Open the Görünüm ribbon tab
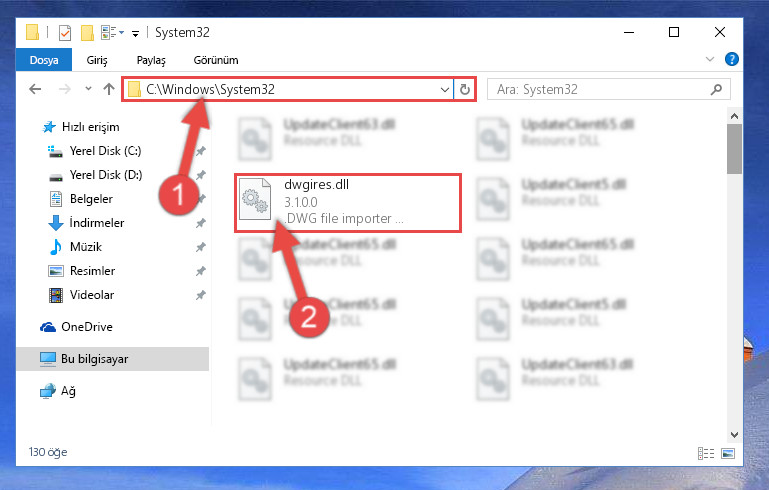The image size is (769, 490). [216, 60]
